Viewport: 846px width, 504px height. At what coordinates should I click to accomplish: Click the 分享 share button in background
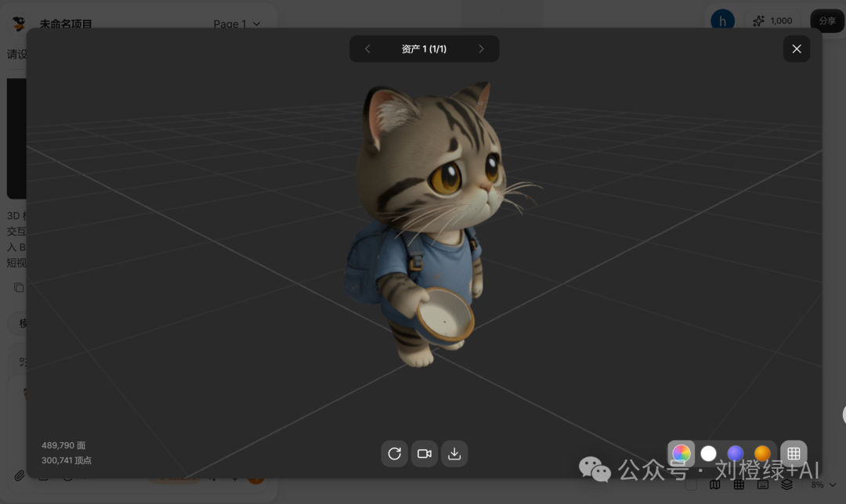(x=827, y=21)
